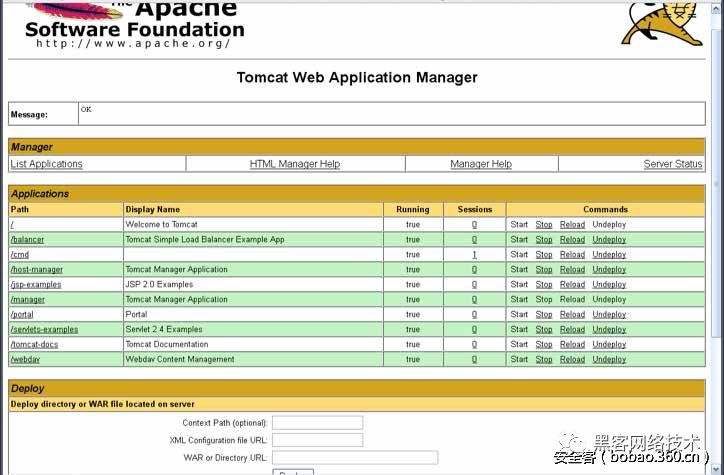Open the /host-manager path link

(36, 270)
